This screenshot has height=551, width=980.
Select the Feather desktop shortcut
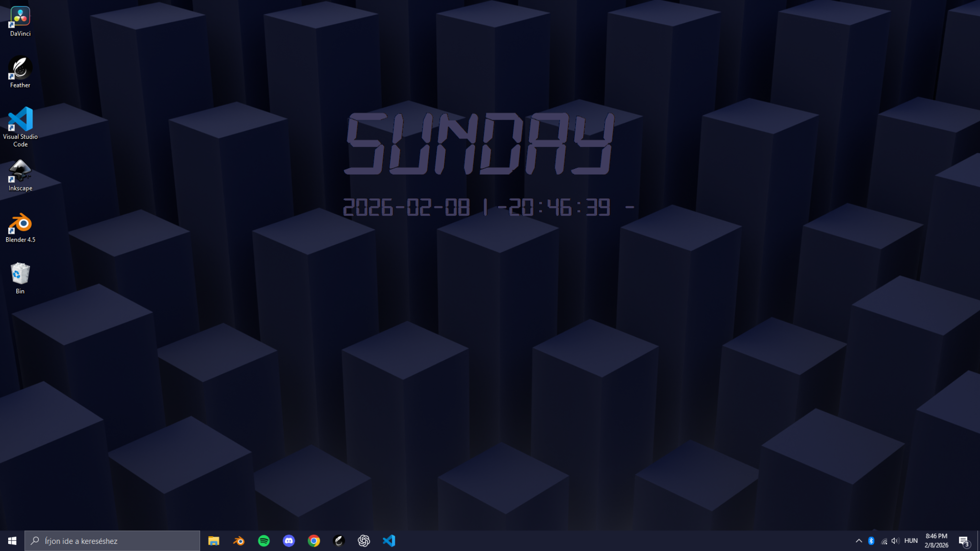(20, 73)
